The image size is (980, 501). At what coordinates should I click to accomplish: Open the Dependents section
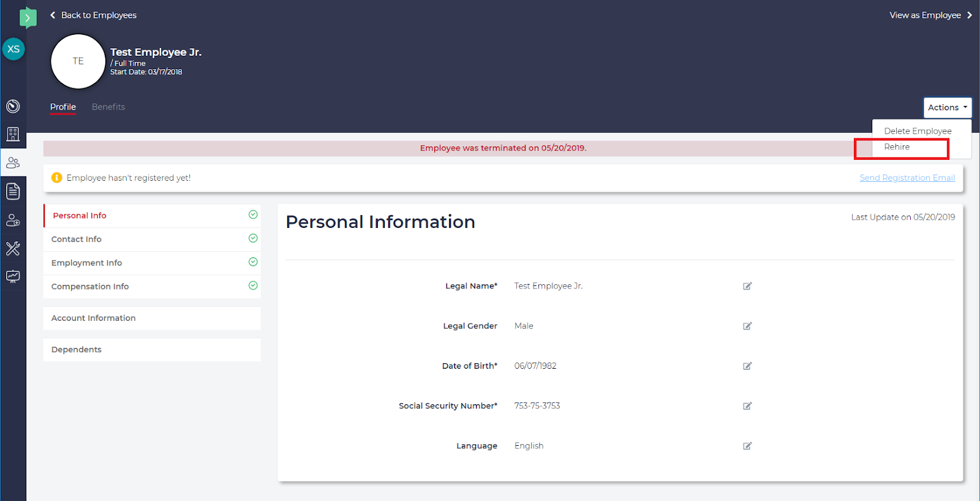point(77,350)
